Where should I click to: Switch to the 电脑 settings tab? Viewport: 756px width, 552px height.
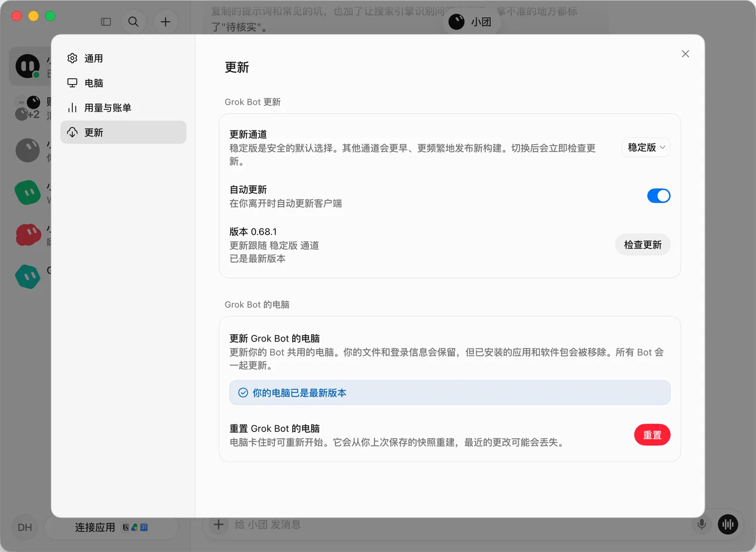123,83
